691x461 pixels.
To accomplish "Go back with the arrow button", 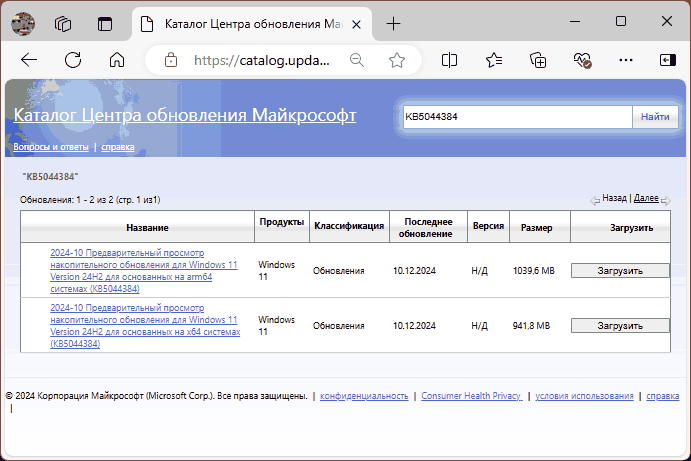I will [29, 60].
